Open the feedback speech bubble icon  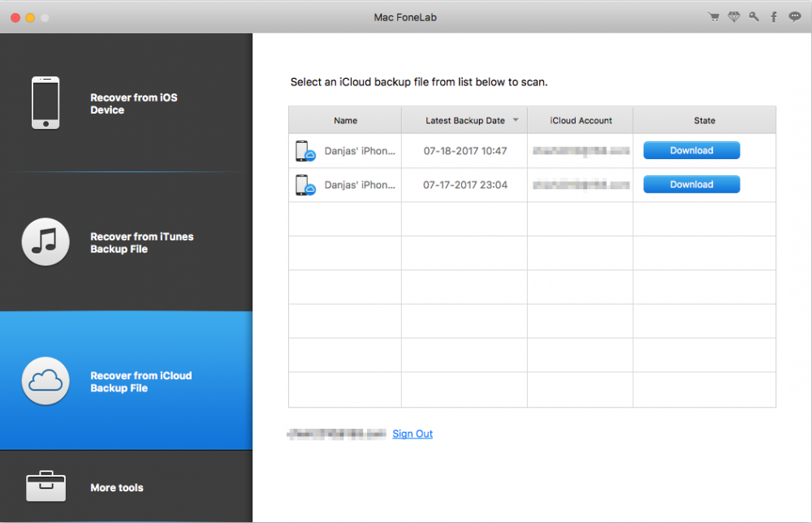795,17
